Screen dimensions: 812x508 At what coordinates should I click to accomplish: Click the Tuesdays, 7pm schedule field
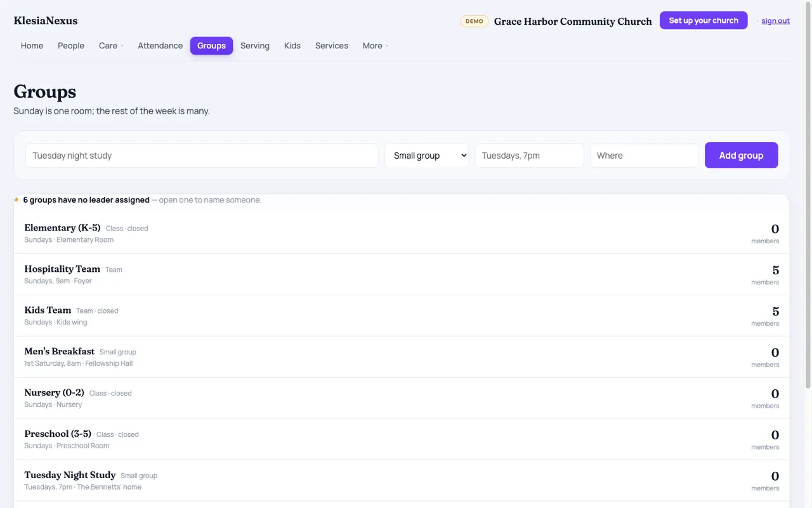530,156
